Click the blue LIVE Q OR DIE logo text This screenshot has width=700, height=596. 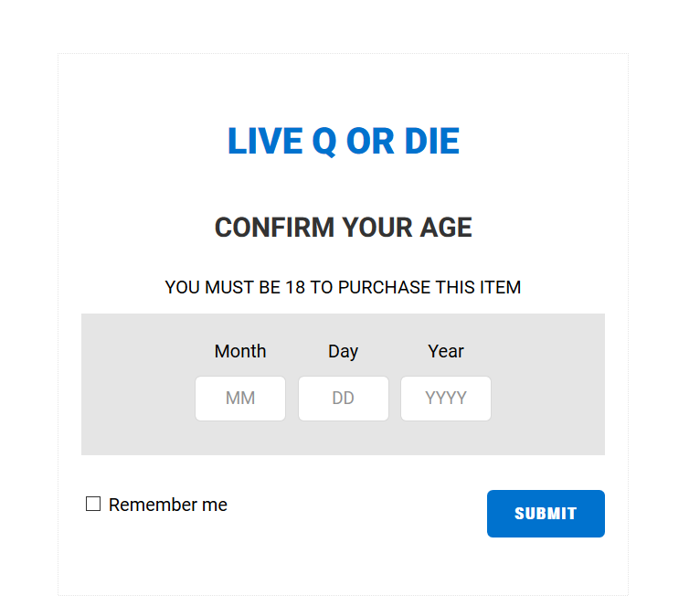pos(344,141)
